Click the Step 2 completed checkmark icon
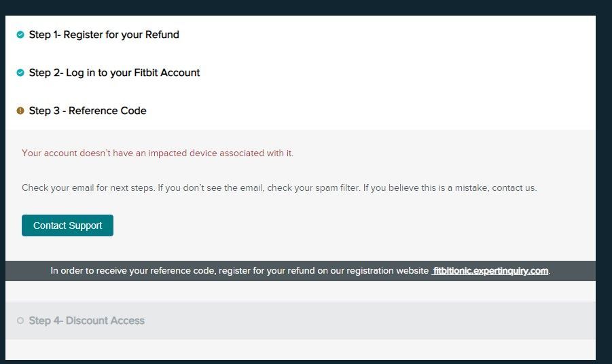 [x=20, y=73]
